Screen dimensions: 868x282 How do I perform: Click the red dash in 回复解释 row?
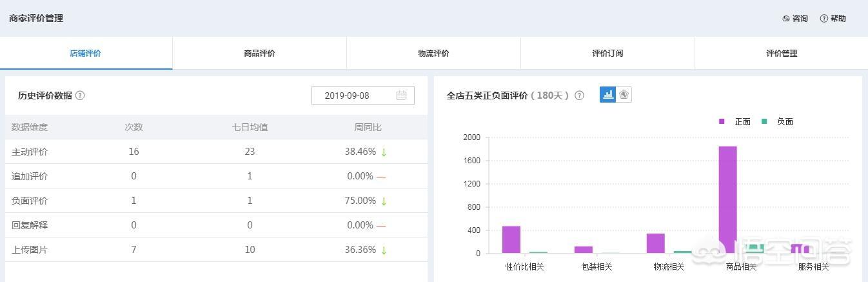tap(381, 225)
